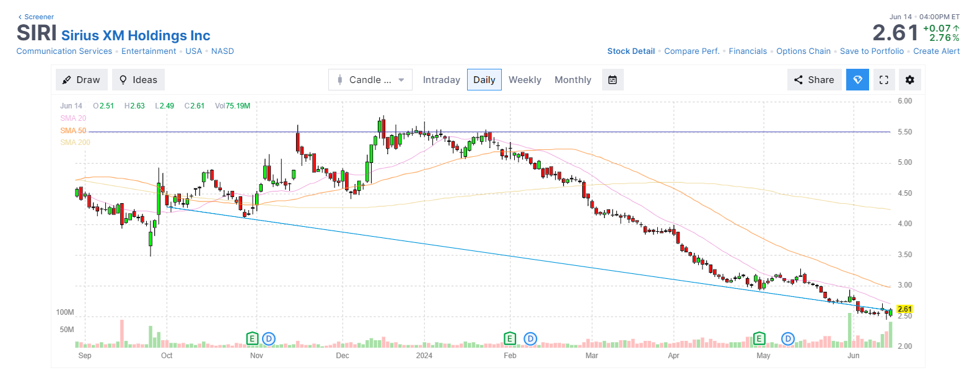Click the 5.50 price axis label
Screen dimensions: 980x378
(x=905, y=132)
